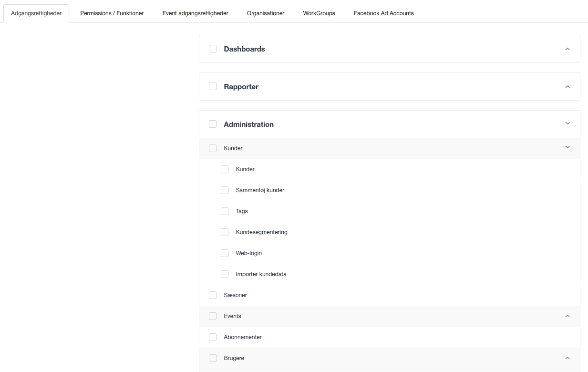Check the Administration checkbox
Image resolution: width=588 pixels, height=372 pixels.
[x=213, y=124]
